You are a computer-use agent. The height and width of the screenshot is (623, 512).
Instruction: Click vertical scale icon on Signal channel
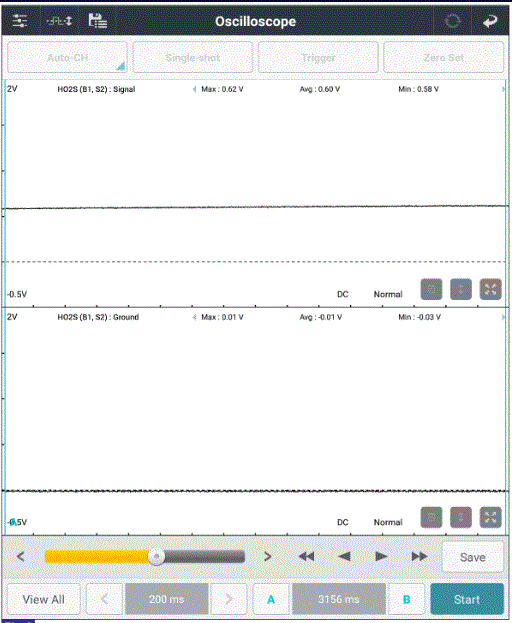tap(461, 289)
